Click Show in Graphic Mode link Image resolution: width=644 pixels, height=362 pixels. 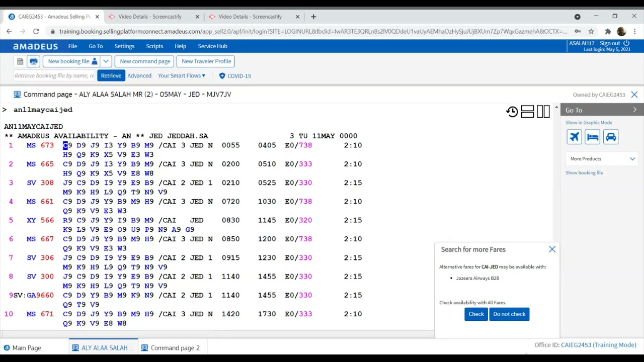(589, 123)
